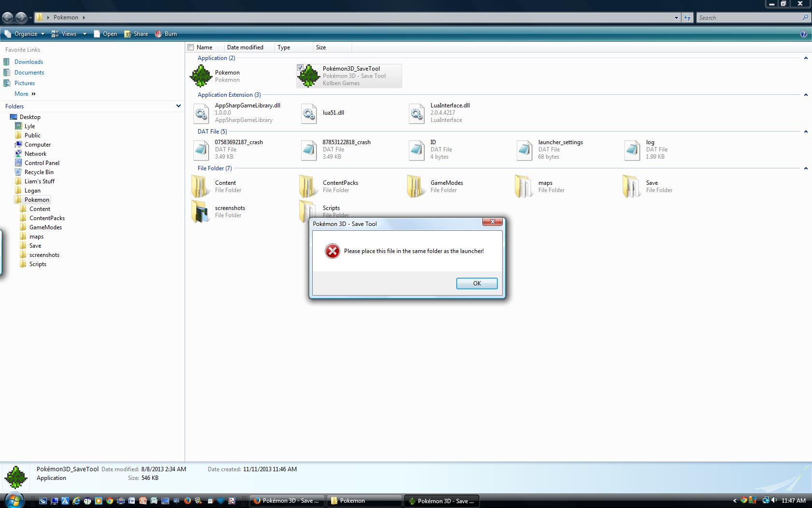The image size is (812, 508).
Task: Select Control Panel in the folder tree
Action: click(x=42, y=163)
